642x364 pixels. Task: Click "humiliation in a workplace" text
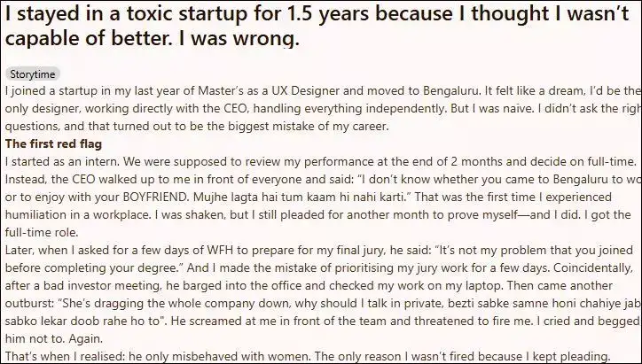click(x=77, y=214)
